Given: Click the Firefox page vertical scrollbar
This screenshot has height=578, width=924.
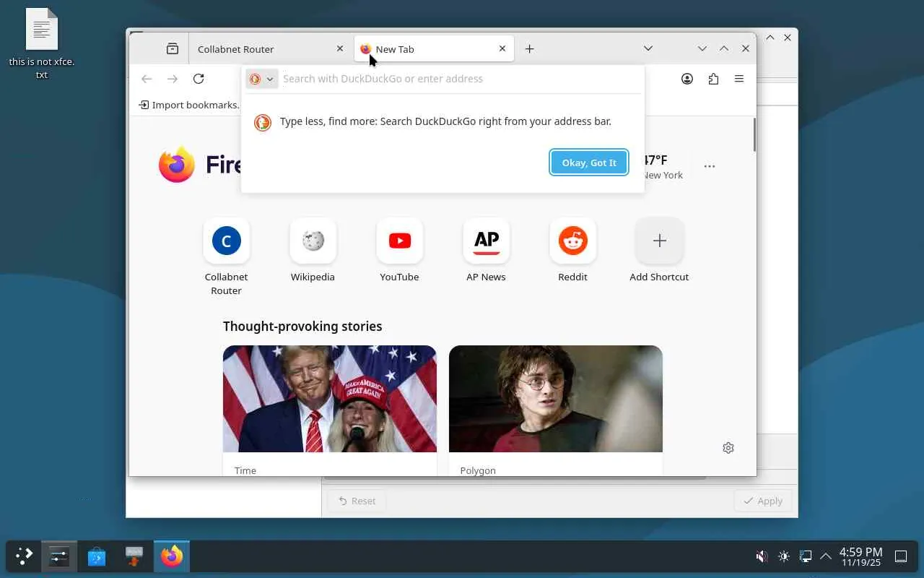Looking at the screenshot, I should [754, 134].
